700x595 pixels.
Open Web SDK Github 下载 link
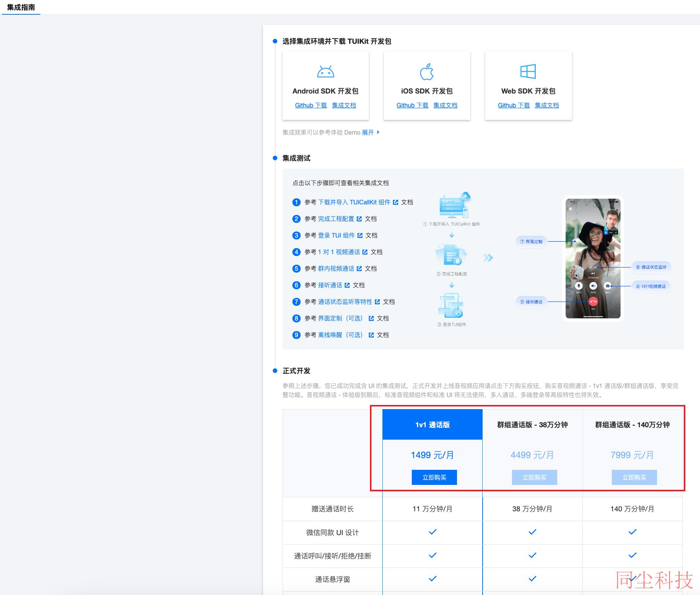tap(514, 105)
